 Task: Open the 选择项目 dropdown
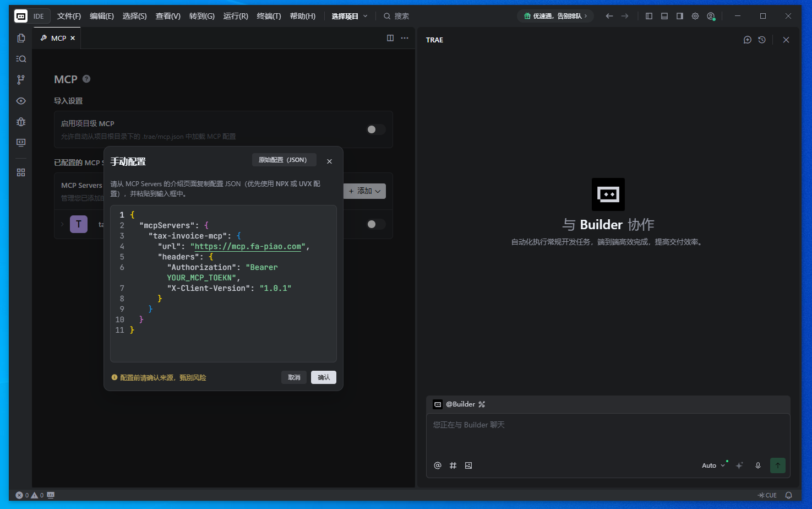click(x=350, y=16)
